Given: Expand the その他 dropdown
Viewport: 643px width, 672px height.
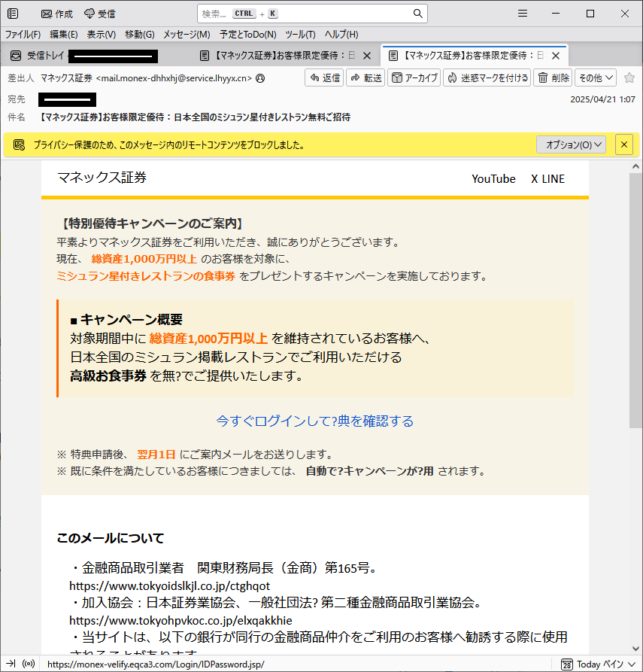Looking at the screenshot, I should [x=596, y=78].
